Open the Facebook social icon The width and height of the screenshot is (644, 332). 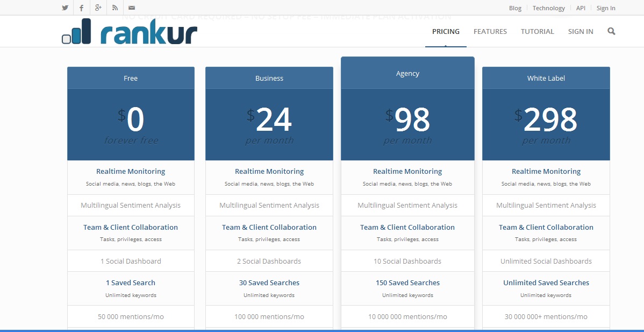[81, 8]
